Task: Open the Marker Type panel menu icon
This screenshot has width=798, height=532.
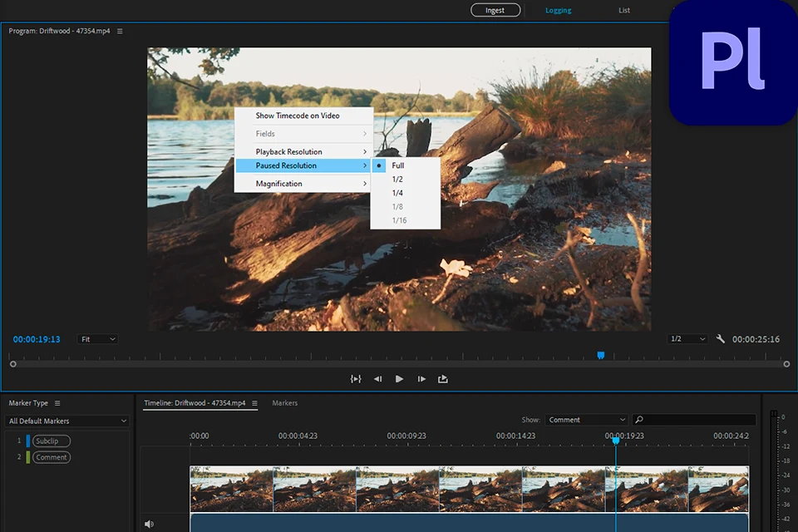Action: 57,403
